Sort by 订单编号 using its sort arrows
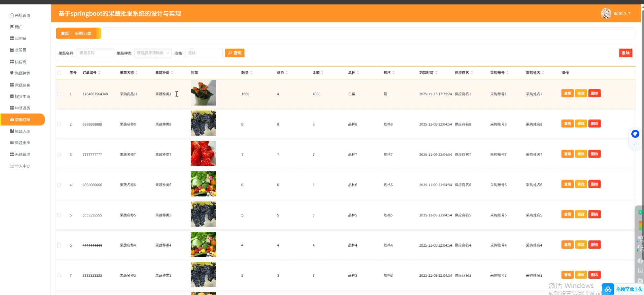 (99, 73)
